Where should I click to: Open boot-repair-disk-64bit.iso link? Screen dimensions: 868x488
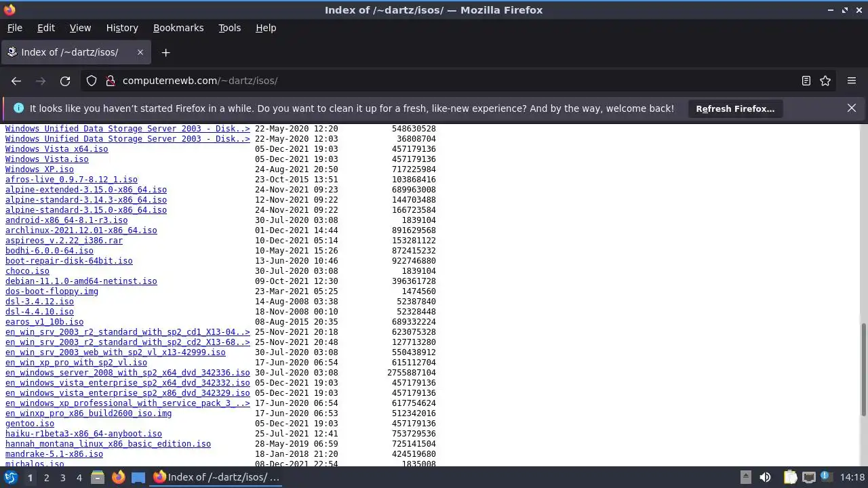pyautogui.click(x=69, y=261)
